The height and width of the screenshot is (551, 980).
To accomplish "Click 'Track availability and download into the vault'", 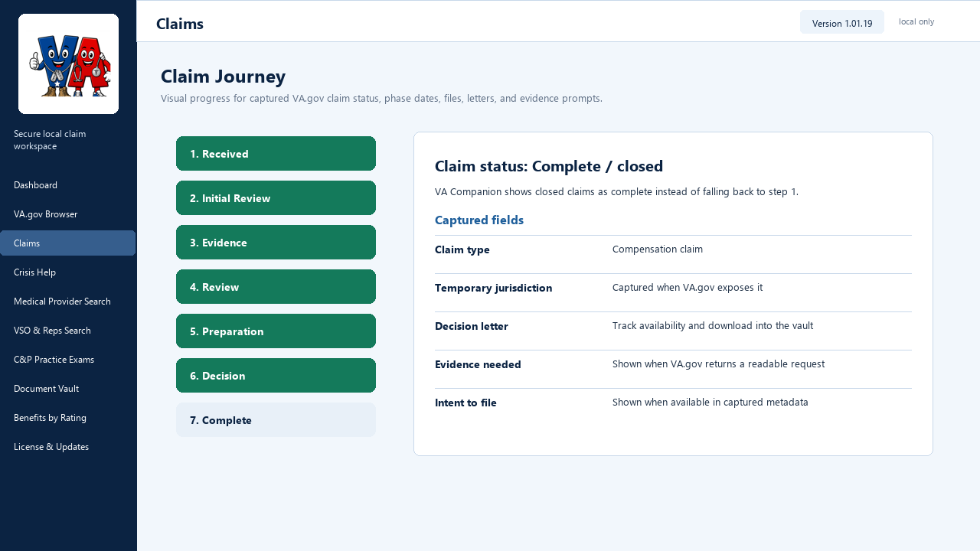I will [713, 326].
